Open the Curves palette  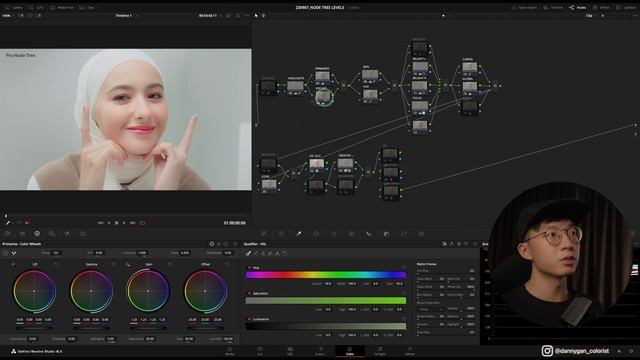(x=264, y=233)
